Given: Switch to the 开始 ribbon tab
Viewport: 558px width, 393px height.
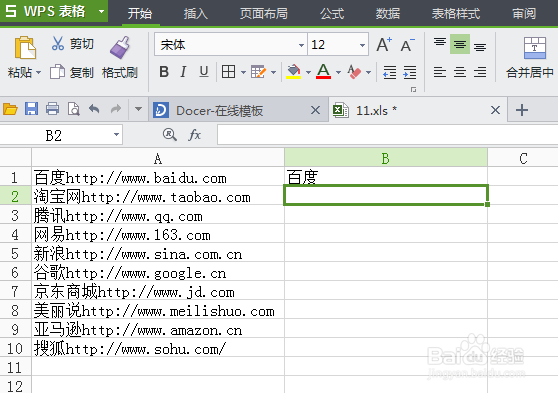Looking at the screenshot, I should 140,14.
